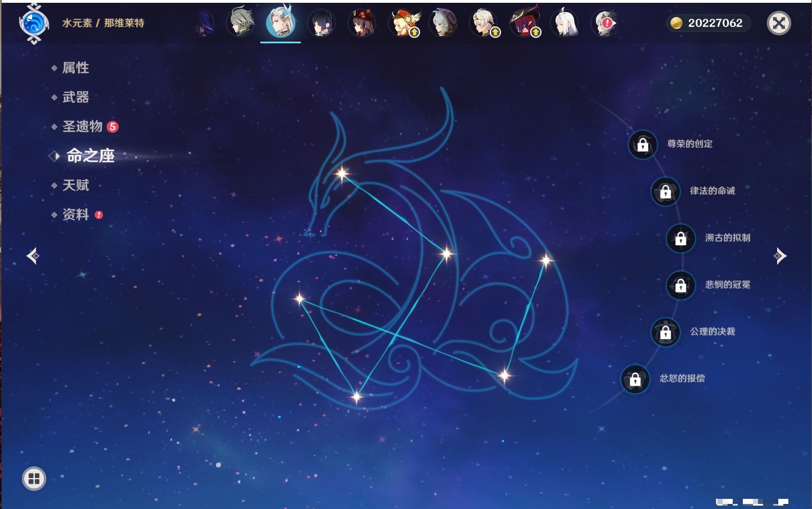The image size is (812, 509).
Task: Open the 属性 attributes tab
Action: (x=75, y=68)
